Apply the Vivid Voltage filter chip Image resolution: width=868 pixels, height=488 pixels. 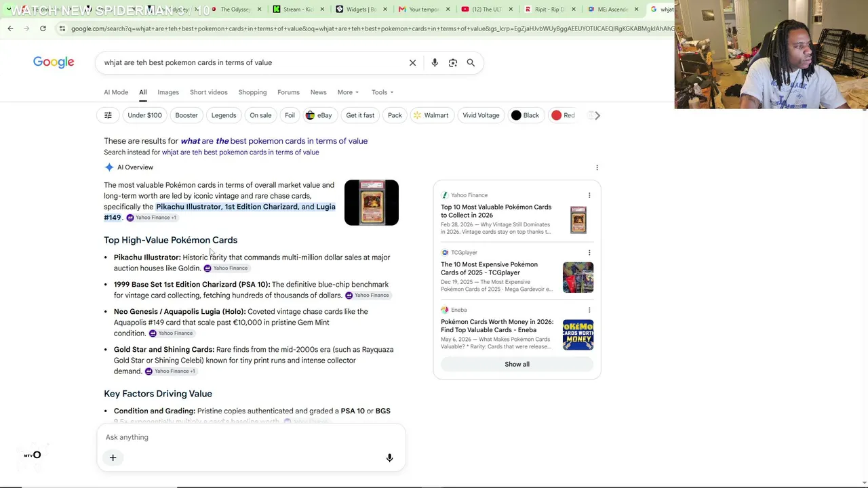pyautogui.click(x=481, y=115)
